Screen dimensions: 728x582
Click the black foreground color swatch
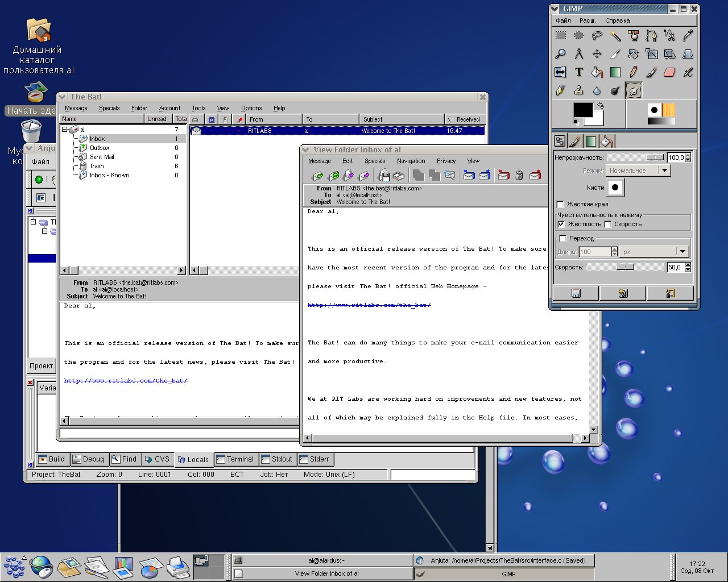pos(582,111)
